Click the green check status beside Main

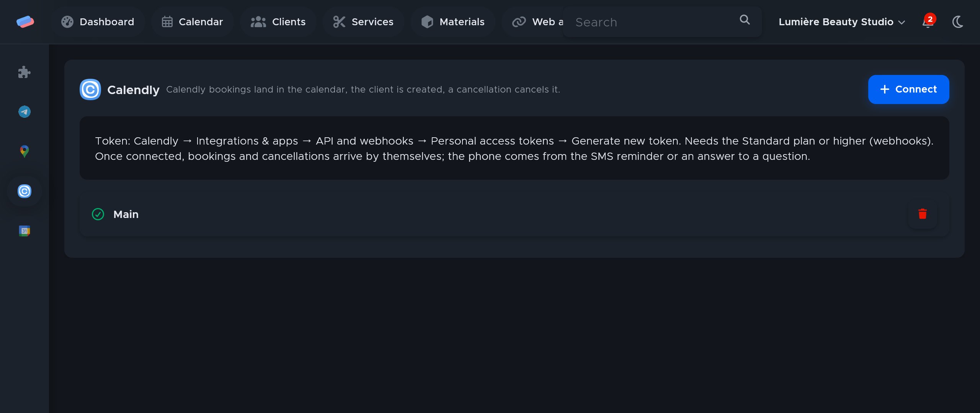[98, 214]
